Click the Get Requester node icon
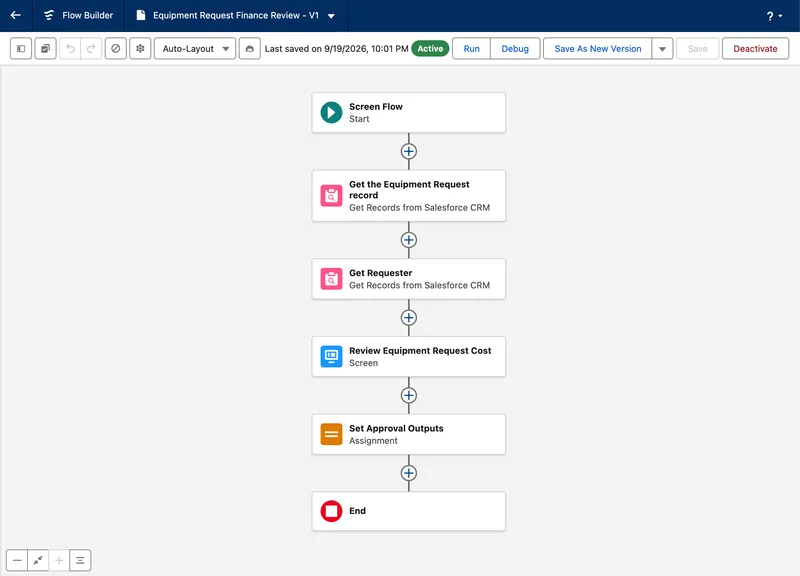Screen dimensions: 800x576 331,279
